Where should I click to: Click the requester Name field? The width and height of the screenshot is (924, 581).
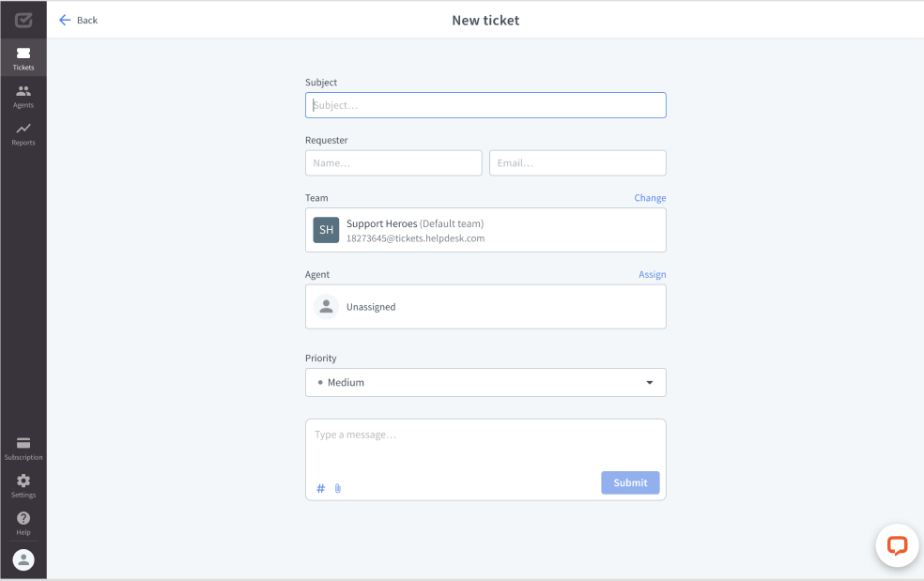click(393, 162)
